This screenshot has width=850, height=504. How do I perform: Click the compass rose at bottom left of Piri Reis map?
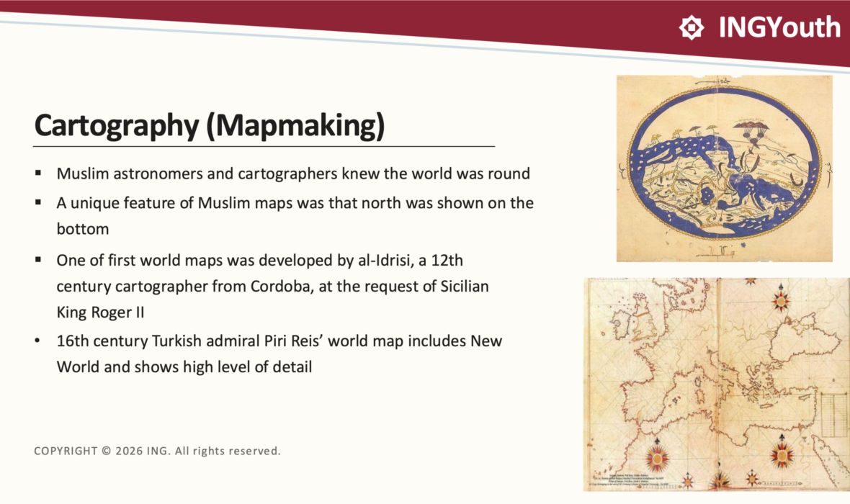657,458
